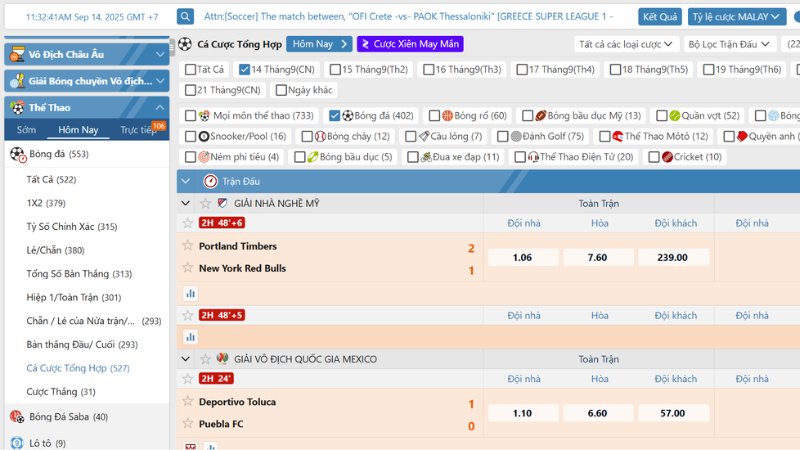Open Tỷ Số Chính Xác (315) market
This screenshot has width=800, height=450.
click(72, 227)
